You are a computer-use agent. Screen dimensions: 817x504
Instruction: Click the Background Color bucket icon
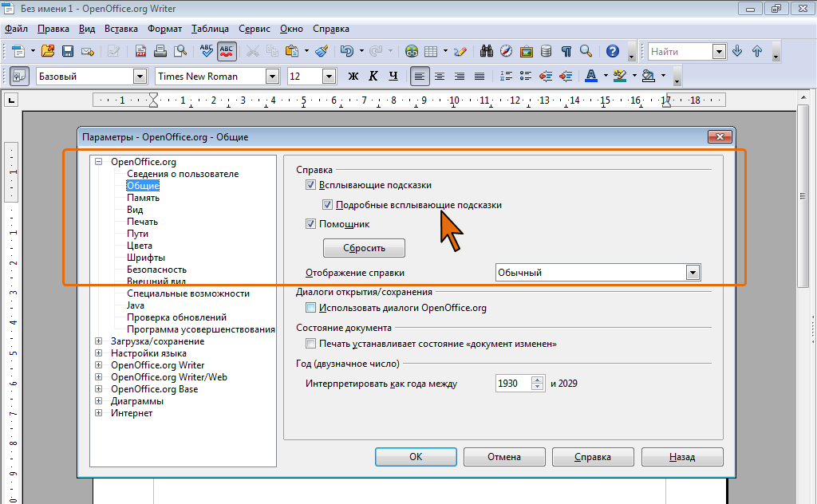pyautogui.click(x=648, y=76)
